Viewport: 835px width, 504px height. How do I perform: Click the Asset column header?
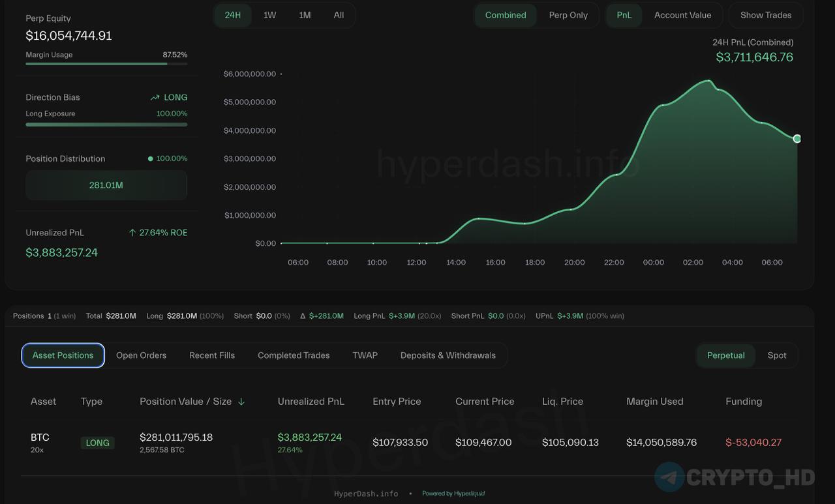pyautogui.click(x=44, y=402)
